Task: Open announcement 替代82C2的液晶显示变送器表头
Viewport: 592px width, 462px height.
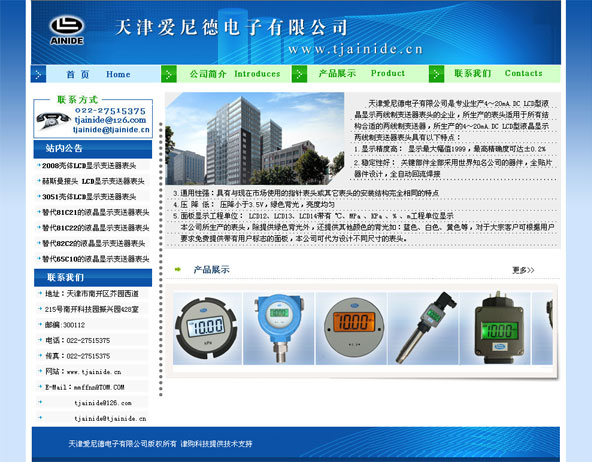Action: click(94, 243)
